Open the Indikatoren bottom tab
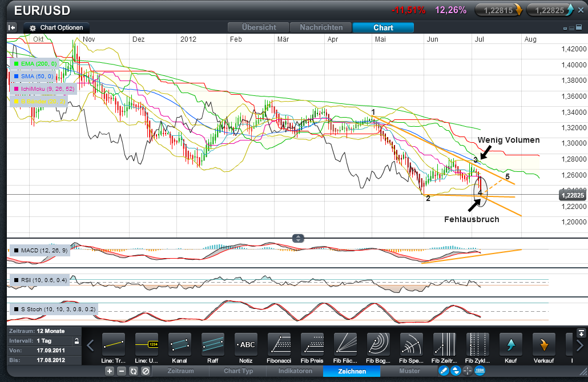This screenshot has width=588, height=382. [x=295, y=371]
